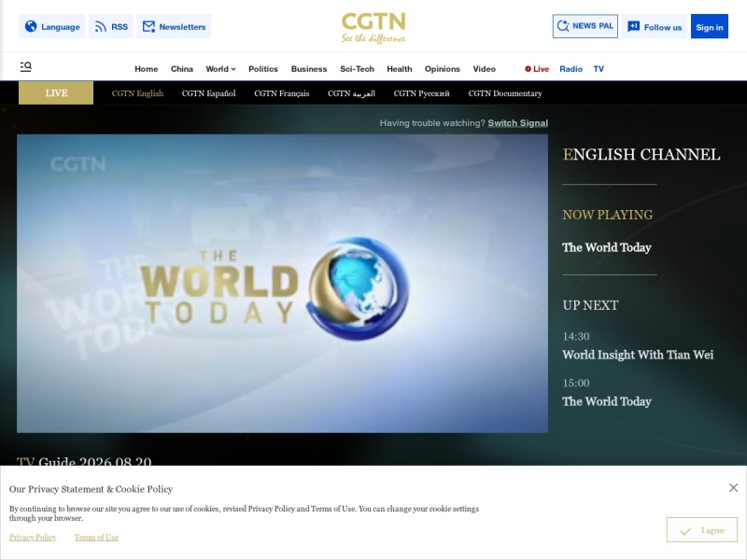Switch to CGTN English channel
This screenshot has height=560, width=747.
(x=137, y=93)
